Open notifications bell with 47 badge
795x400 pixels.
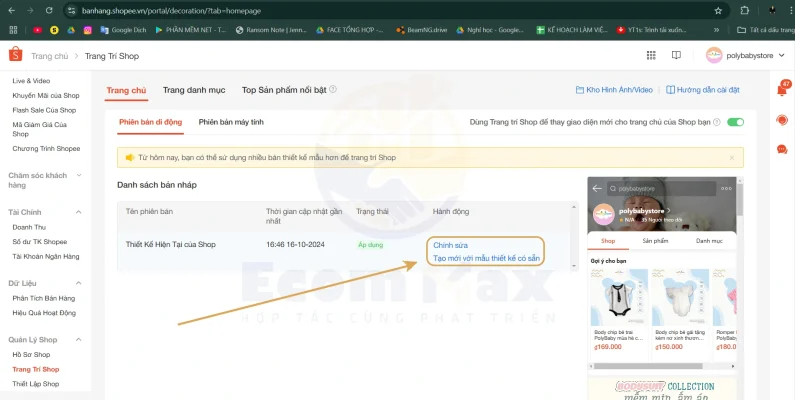click(x=782, y=89)
